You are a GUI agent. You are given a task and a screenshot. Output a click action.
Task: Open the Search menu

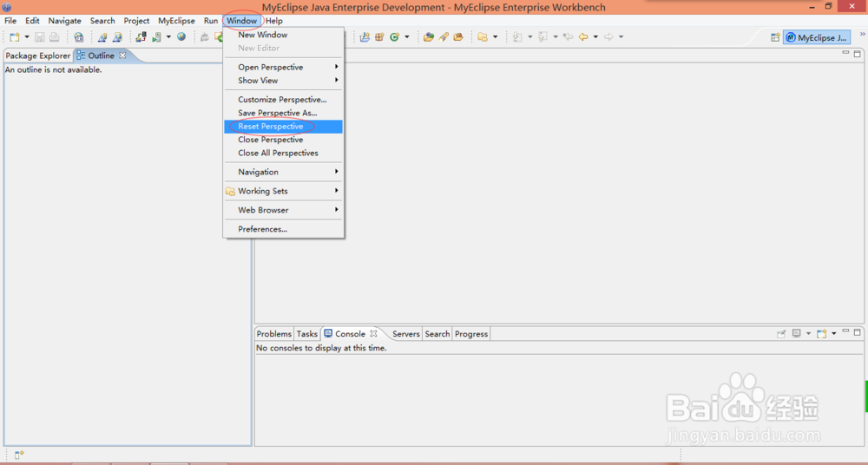[102, 21]
